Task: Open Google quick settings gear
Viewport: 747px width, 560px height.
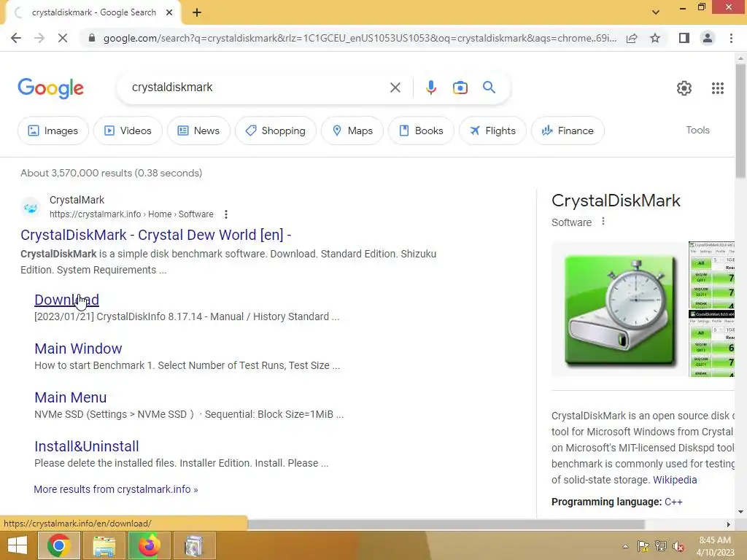Action: click(684, 88)
